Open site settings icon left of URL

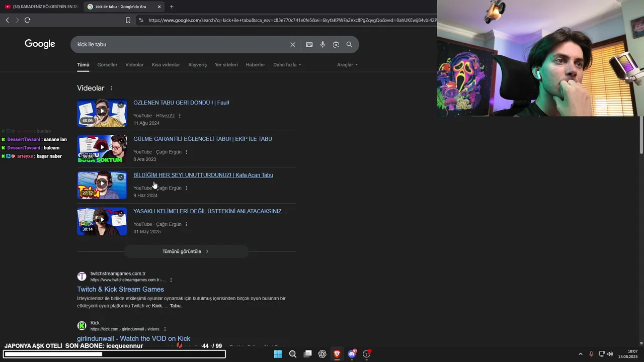point(141,20)
